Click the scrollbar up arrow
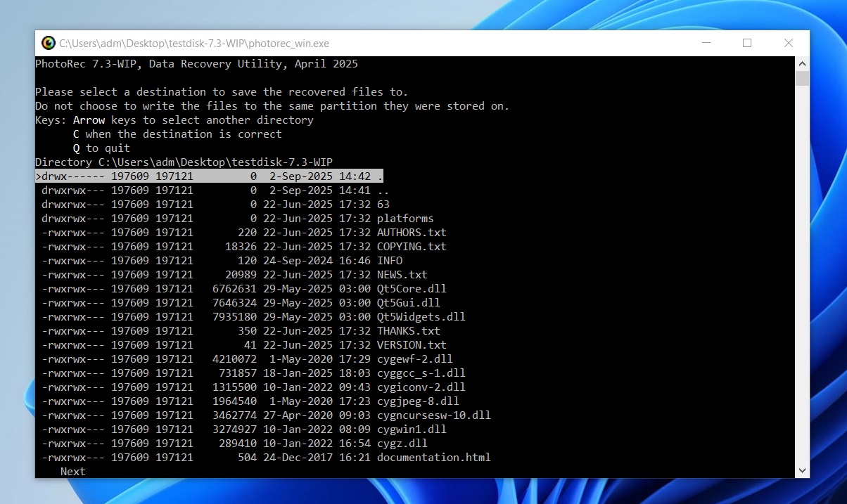 [802, 64]
